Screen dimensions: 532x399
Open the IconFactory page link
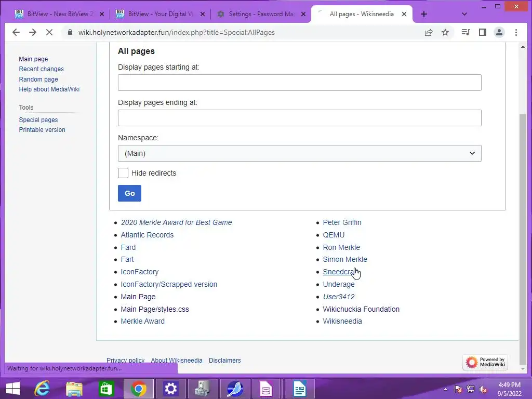tap(140, 272)
